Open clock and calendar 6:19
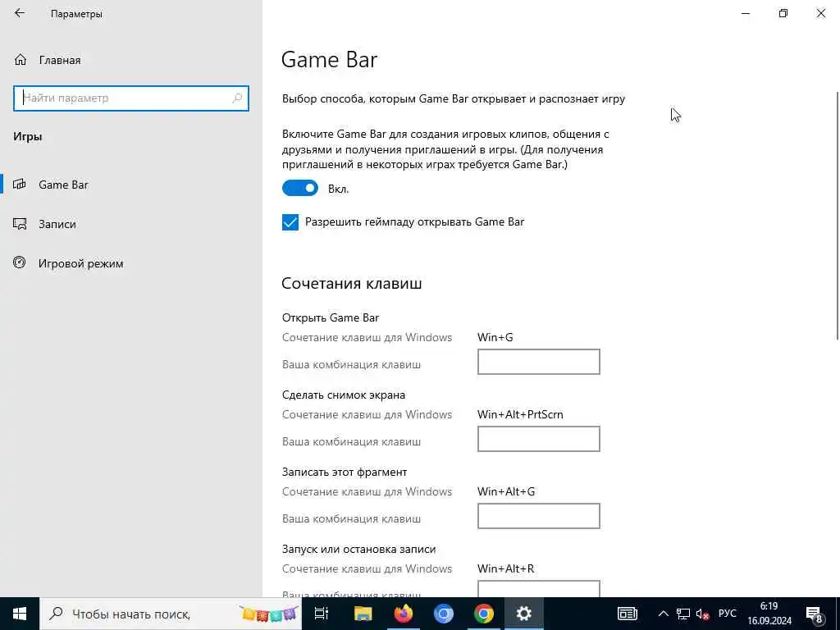Image resolution: width=840 pixels, height=630 pixels. pos(769,614)
